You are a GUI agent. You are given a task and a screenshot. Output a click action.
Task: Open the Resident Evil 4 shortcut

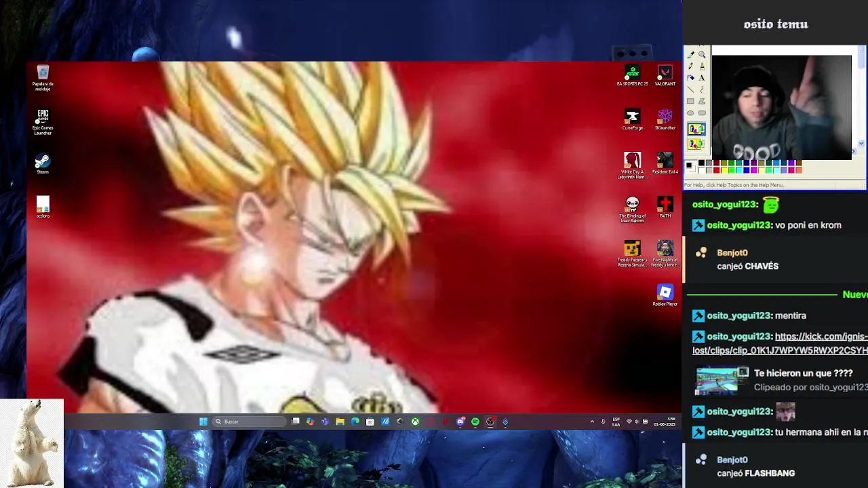tap(665, 163)
